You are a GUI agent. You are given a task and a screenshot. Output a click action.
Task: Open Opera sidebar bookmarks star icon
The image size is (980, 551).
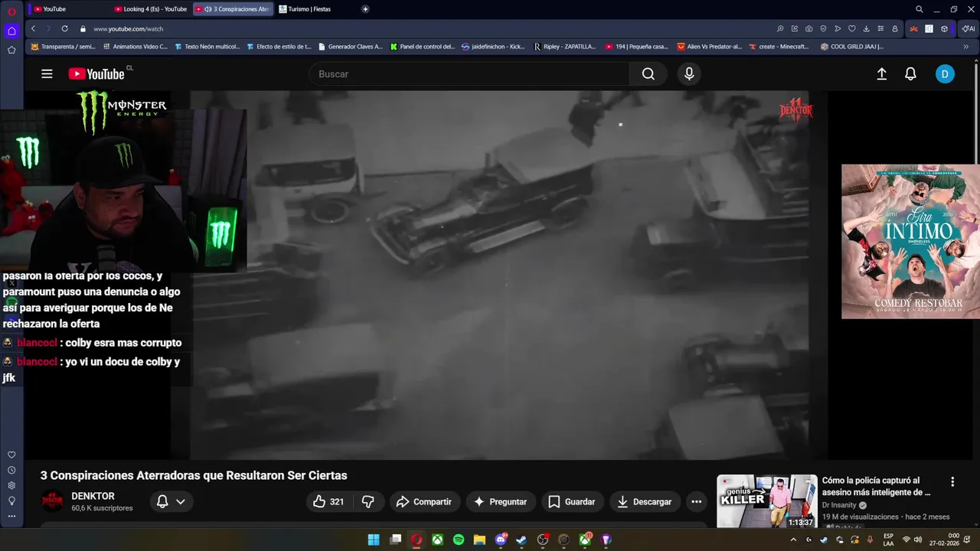pos(11,50)
